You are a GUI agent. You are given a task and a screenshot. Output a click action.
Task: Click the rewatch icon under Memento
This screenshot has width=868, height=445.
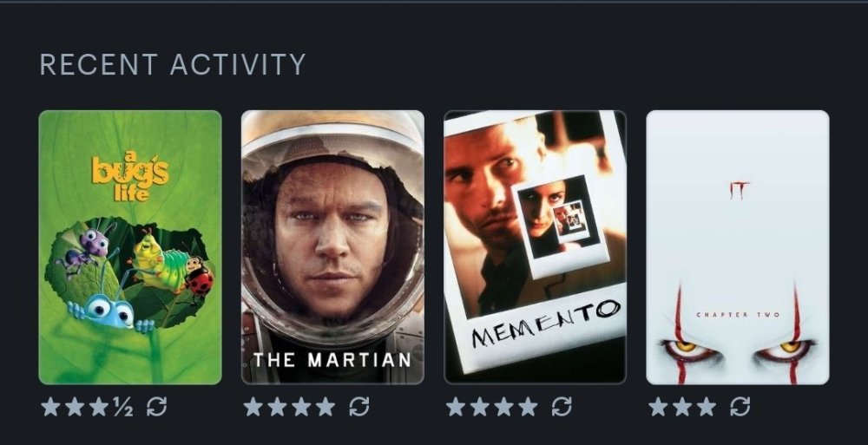562,408
